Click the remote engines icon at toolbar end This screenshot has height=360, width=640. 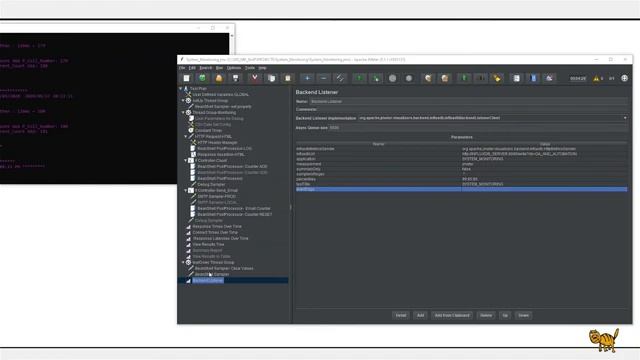click(624, 78)
